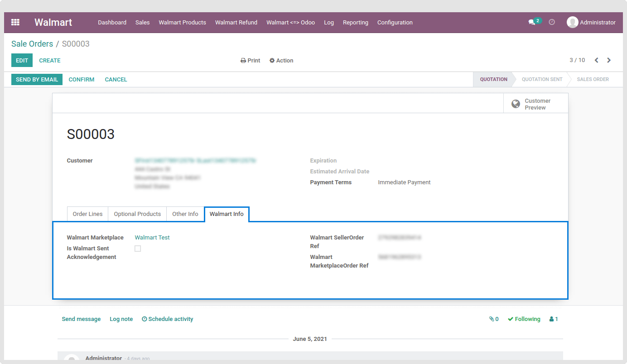Open the Sales menu
Image resolution: width=627 pixels, height=364 pixels.
pyautogui.click(x=142, y=23)
